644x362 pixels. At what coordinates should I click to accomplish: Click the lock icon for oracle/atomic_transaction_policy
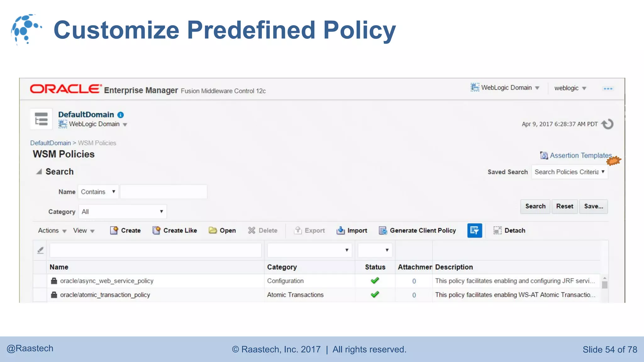tap(54, 295)
